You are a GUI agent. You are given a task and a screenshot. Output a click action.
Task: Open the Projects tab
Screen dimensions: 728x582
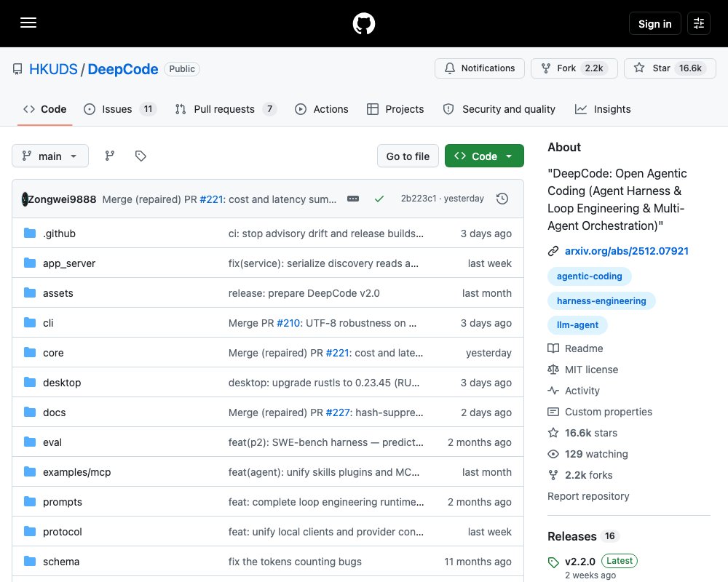point(395,109)
